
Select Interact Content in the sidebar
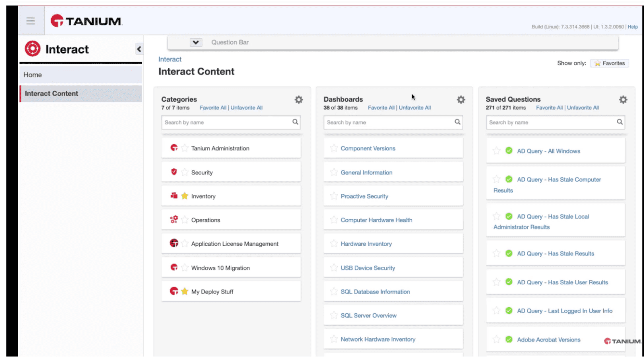pos(80,93)
